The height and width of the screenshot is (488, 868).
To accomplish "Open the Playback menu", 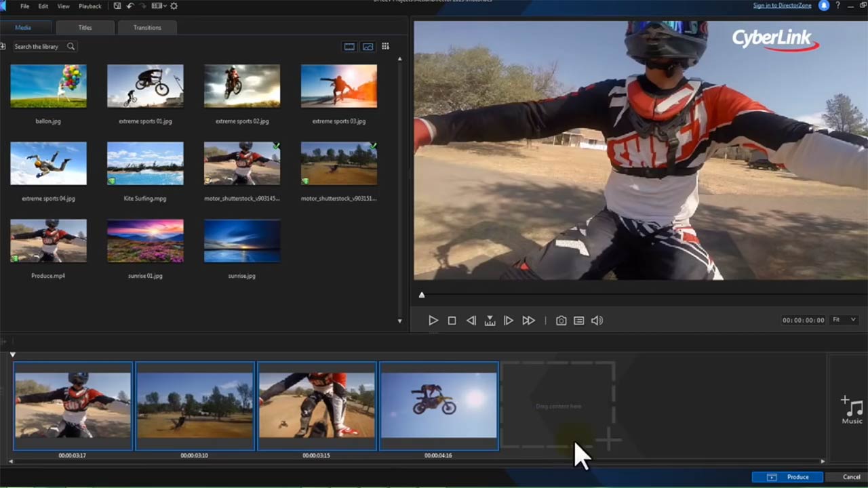I will 90,6.
